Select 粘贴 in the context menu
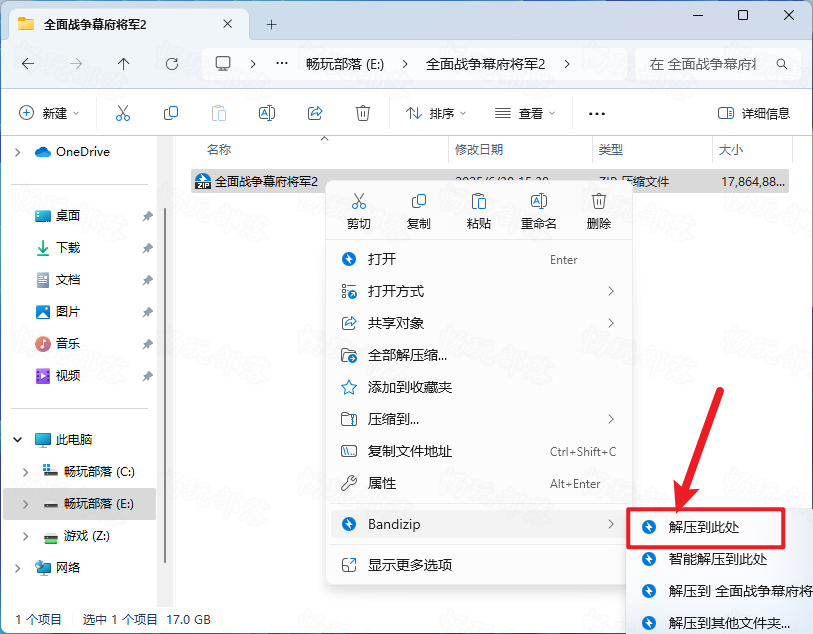This screenshot has height=634, width=813. click(479, 212)
